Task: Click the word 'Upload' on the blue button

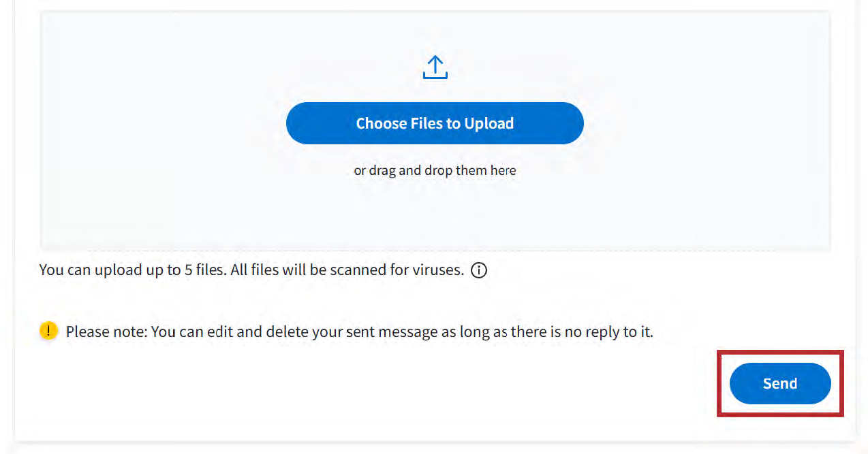Action: point(489,123)
